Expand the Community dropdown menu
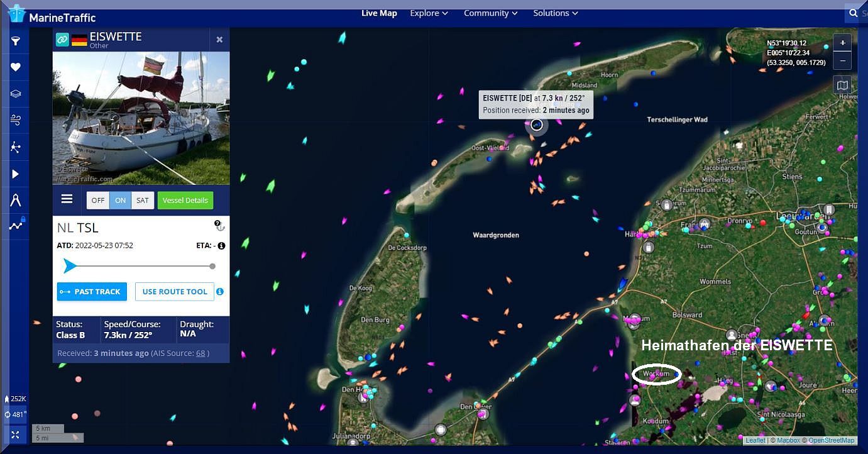This screenshot has width=868, height=454. (x=490, y=13)
